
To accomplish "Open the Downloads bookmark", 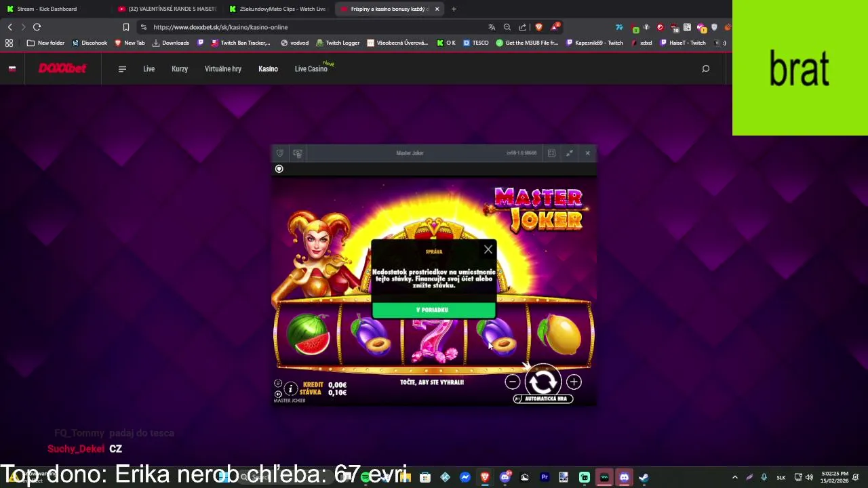I will point(170,43).
